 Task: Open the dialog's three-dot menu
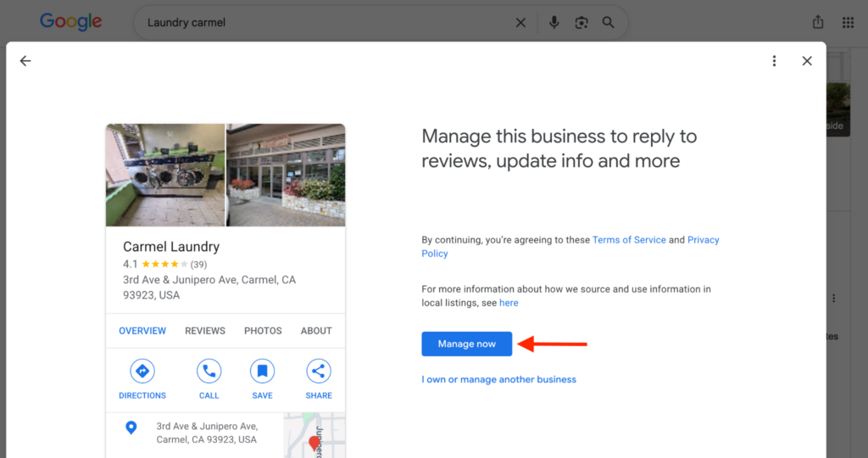point(774,61)
